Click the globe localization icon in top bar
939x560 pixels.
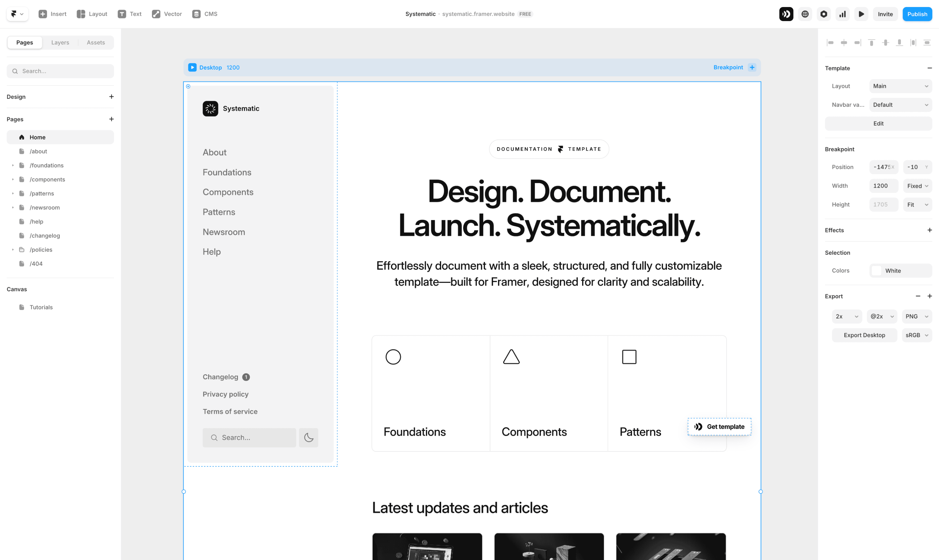click(x=805, y=14)
